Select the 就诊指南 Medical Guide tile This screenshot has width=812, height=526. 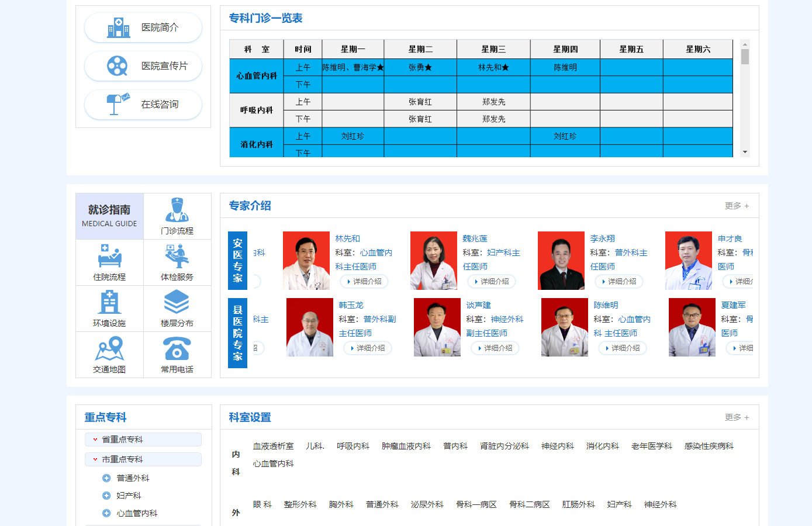[x=109, y=216]
